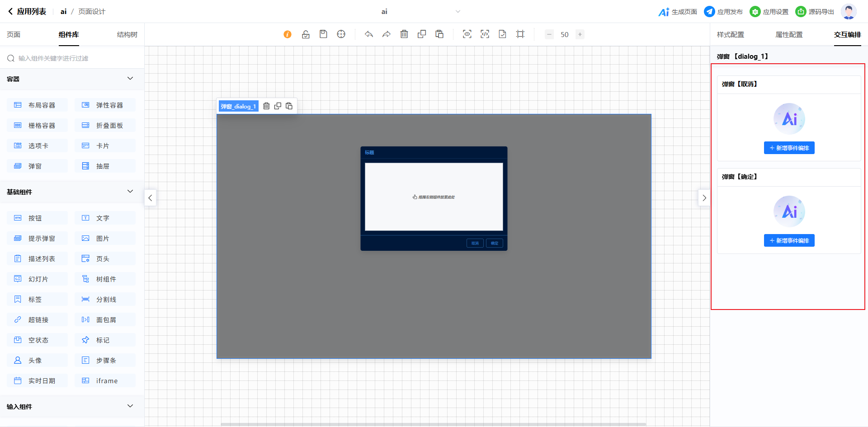Delete dialog_1 using its floating trash icon
This screenshot has height=427, width=868.
click(266, 106)
